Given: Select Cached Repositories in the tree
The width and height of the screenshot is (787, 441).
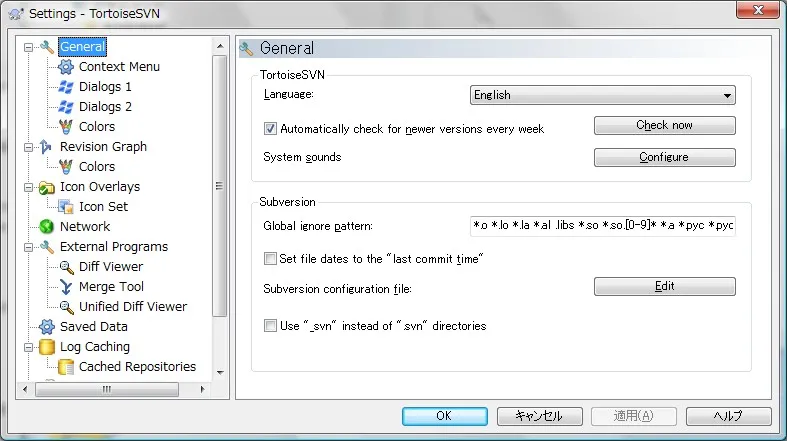Looking at the screenshot, I should (x=137, y=367).
